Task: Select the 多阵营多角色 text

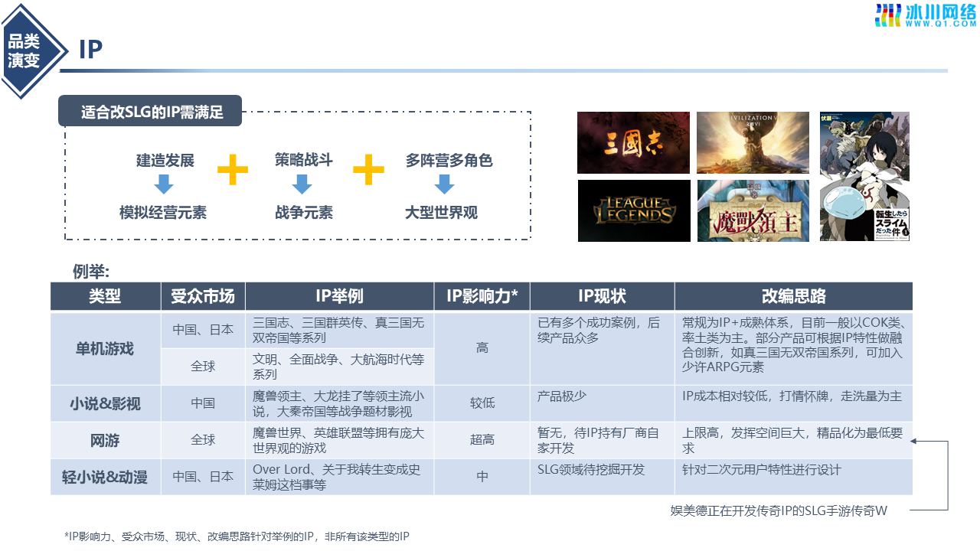Action: [x=449, y=161]
